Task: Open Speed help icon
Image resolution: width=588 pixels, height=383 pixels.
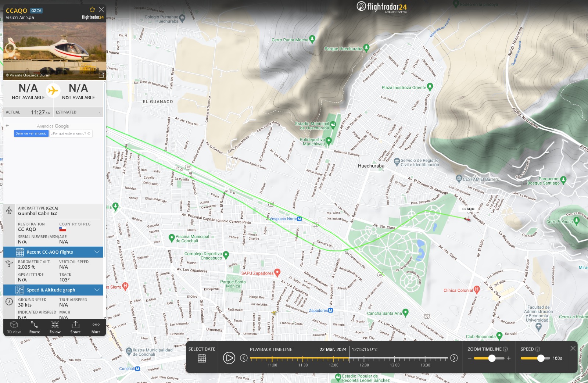Action: (538, 349)
